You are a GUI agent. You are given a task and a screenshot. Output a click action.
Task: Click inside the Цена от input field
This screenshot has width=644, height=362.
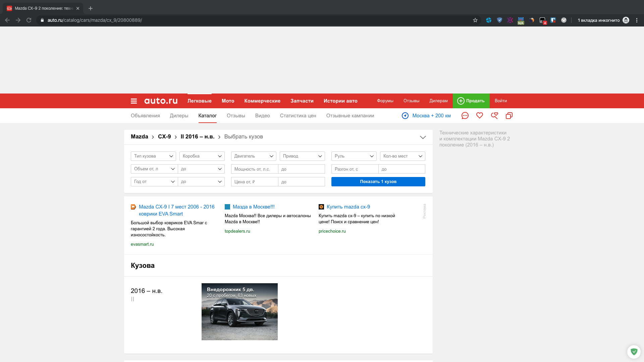(254, 181)
